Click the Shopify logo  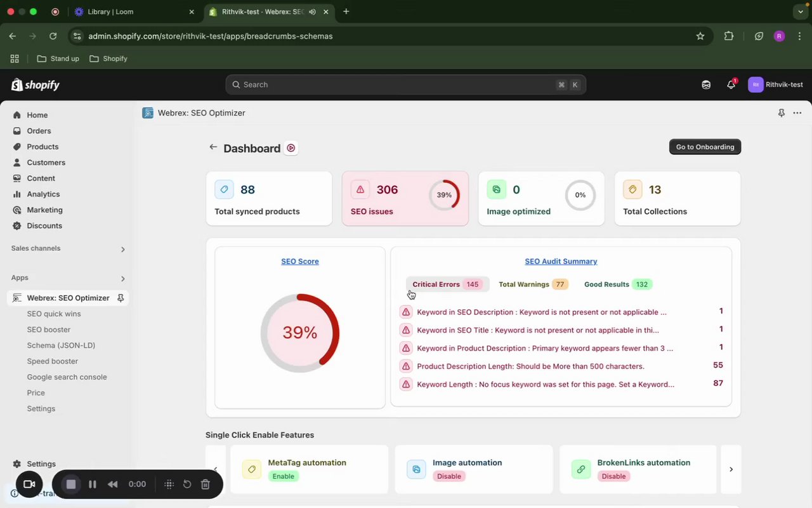(36, 84)
